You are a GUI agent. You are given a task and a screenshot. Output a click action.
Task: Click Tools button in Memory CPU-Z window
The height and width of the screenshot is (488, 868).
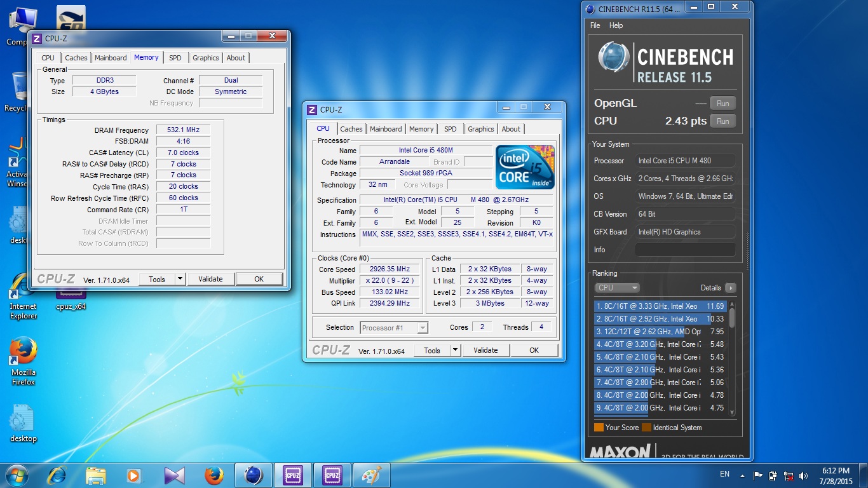coord(157,279)
